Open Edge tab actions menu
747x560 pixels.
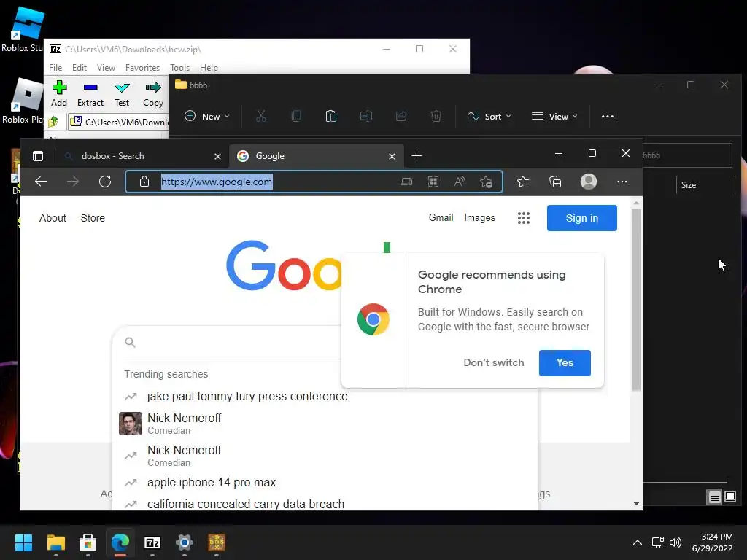[38, 156]
